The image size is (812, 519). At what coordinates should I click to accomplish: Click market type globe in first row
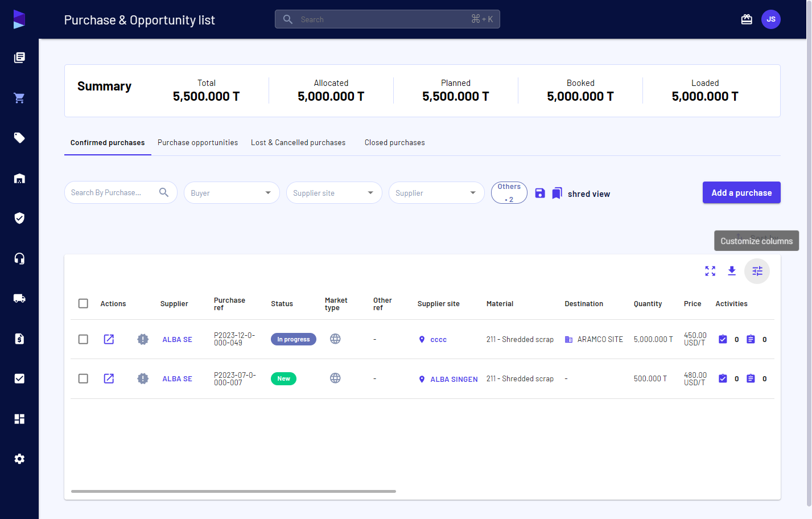(x=335, y=339)
